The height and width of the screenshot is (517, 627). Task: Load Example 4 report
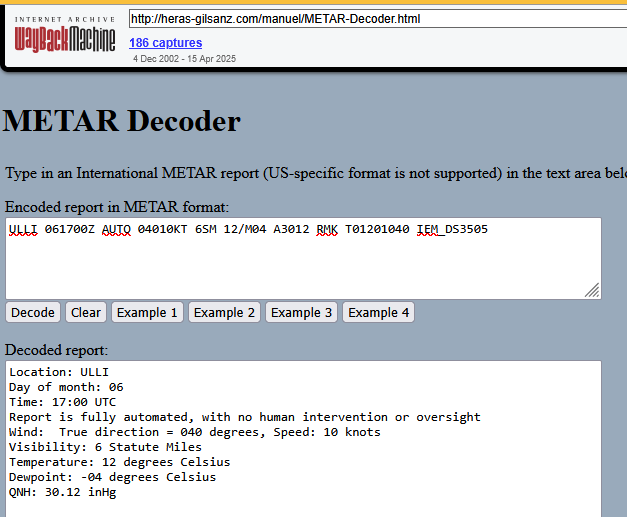click(x=378, y=312)
